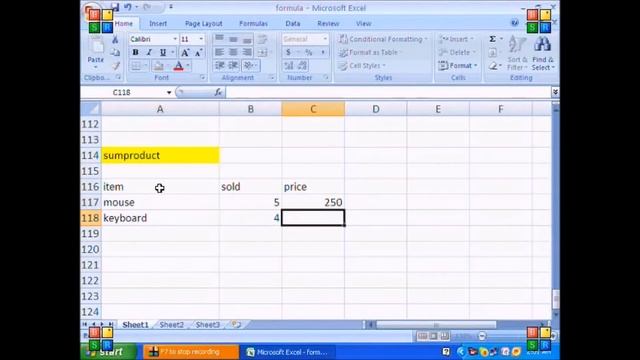Select the cell containing 250
The height and width of the screenshot is (360, 640).
click(313, 202)
